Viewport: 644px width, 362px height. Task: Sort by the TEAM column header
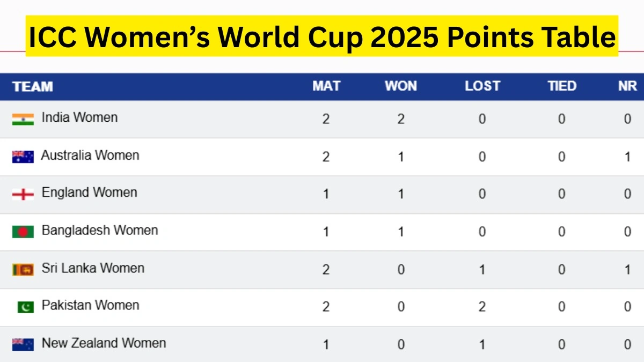click(x=33, y=86)
